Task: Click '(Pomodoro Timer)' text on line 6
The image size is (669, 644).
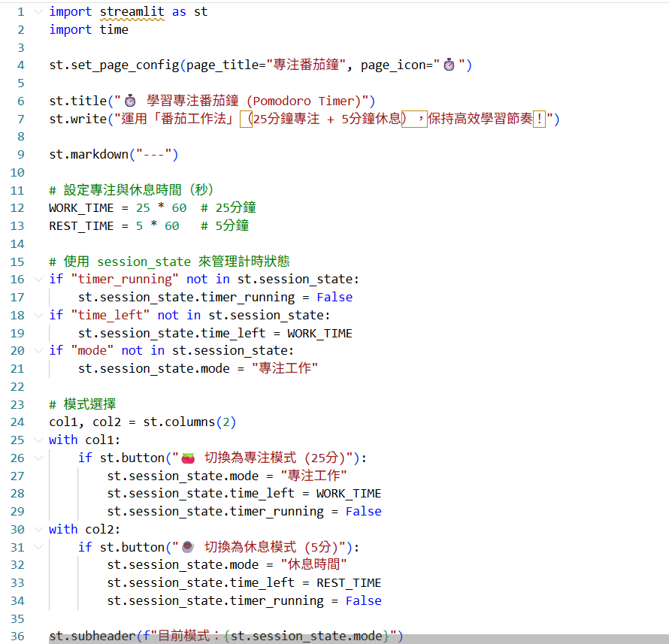Action: tap(304, 101)
